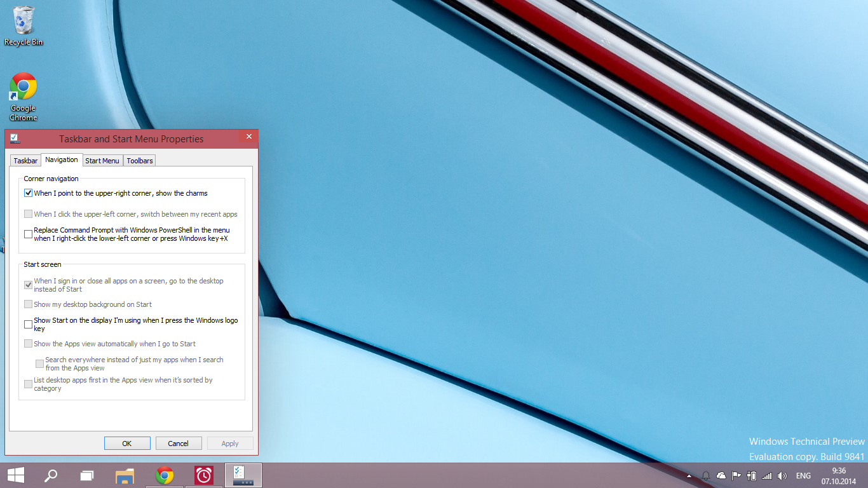This screenshot has width=868, height=488.
Task: Select the Google Chrome desktop shortcut
Action: click(x=24, y=97)
